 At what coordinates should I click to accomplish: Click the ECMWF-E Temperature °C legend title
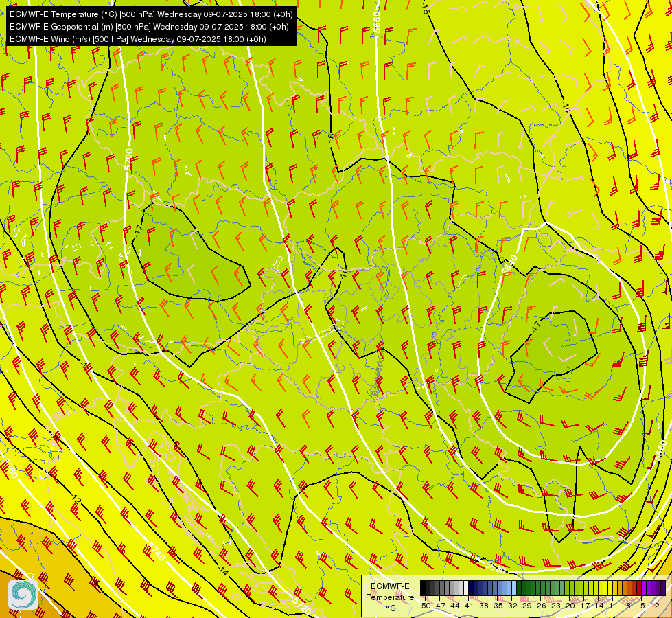(391, 597)
